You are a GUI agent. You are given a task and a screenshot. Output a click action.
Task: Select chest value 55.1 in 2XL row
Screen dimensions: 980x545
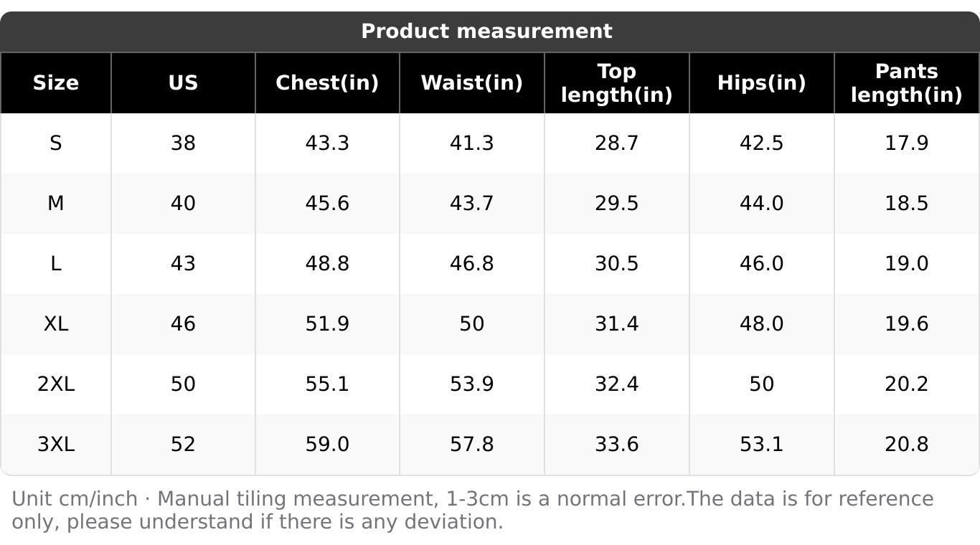tap(327, 384)
